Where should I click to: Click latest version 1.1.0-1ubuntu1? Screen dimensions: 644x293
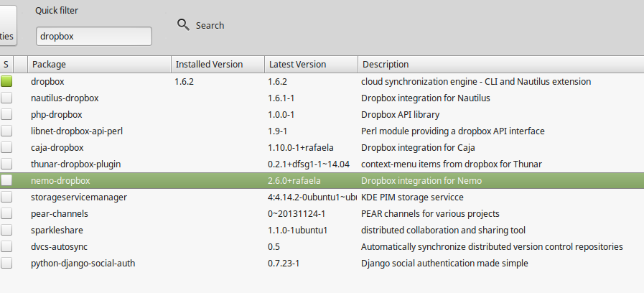pos(298,230)
